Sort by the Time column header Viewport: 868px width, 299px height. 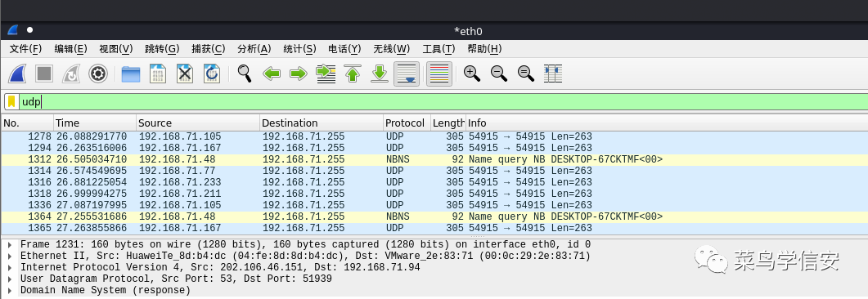click(95, 123)
